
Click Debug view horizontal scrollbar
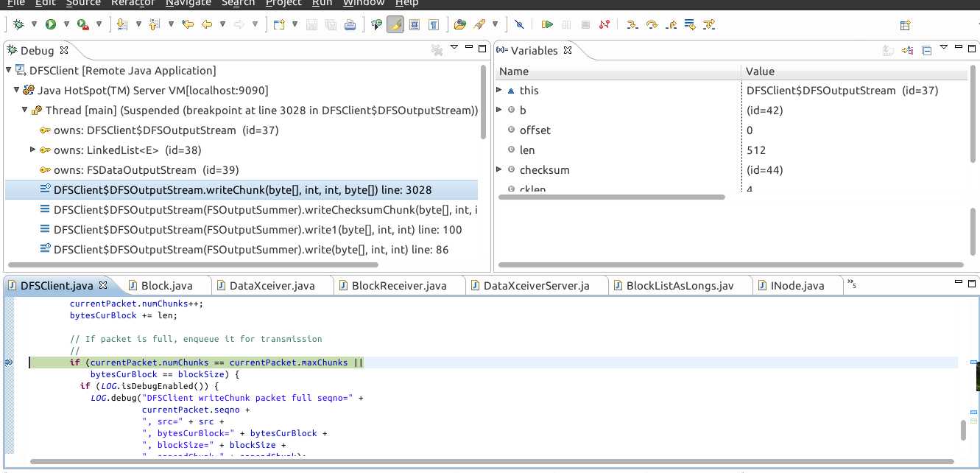pos(191,264)
